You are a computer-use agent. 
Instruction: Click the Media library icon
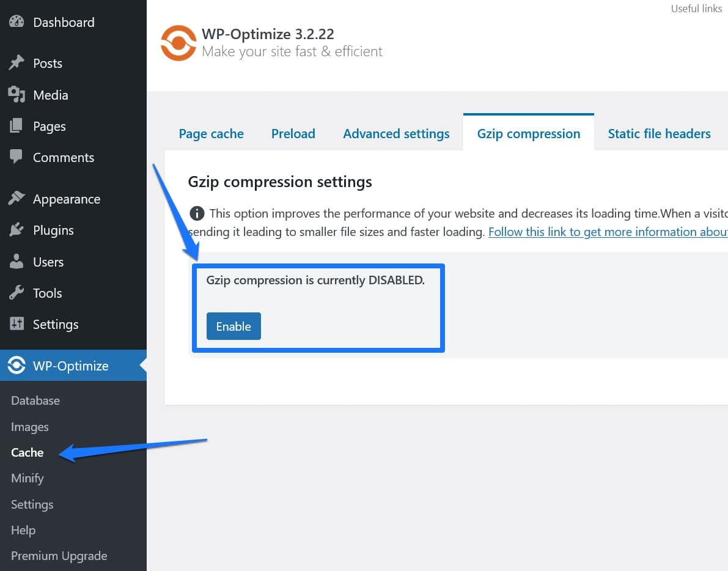click(17, 95)
